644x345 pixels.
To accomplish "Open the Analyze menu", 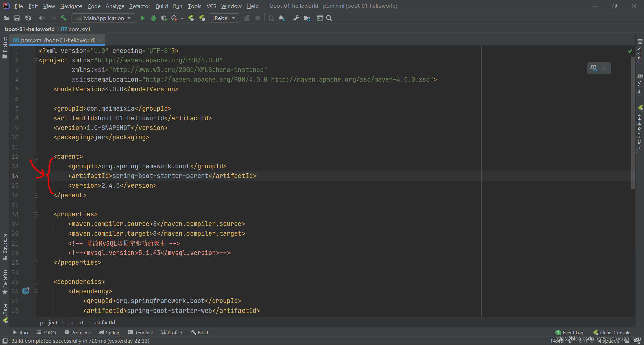I will (x=115, y=6).
